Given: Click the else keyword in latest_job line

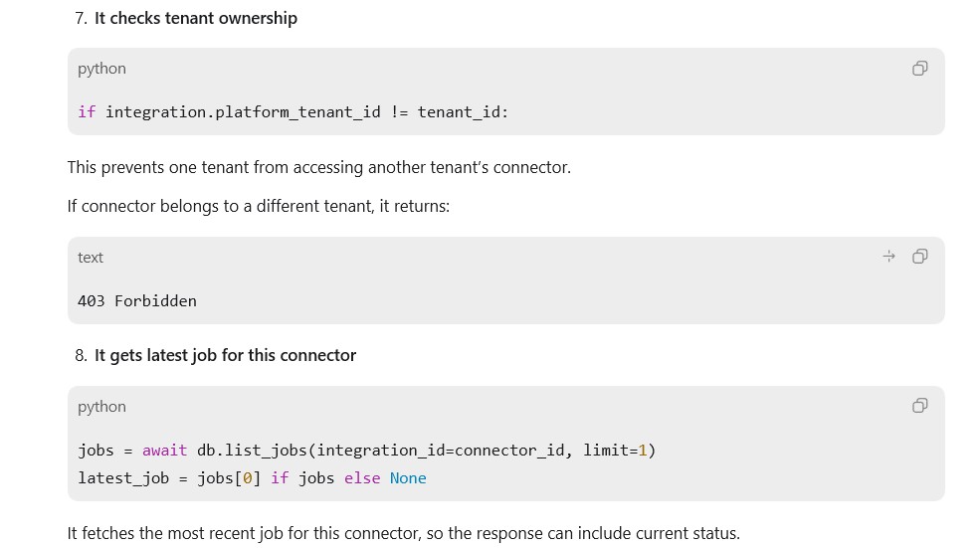Looking at the screenshot, I should [x=362, y=478].
